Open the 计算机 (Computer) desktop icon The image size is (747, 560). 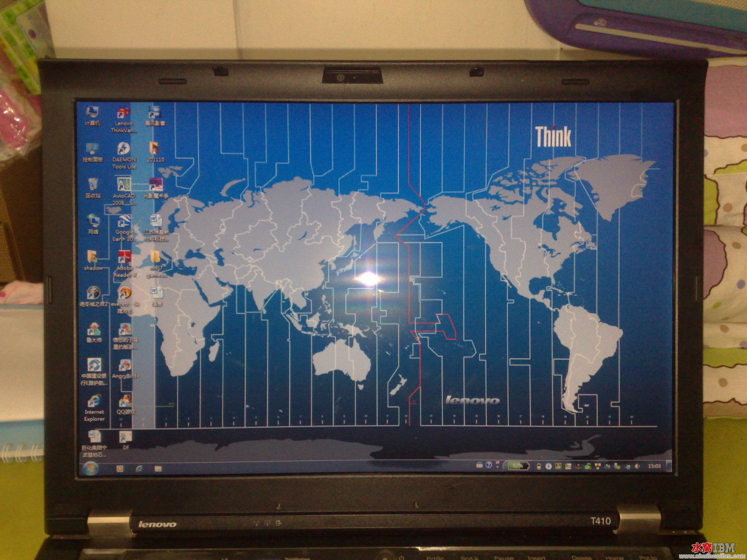pyautogui.click(x=92, y=116)
